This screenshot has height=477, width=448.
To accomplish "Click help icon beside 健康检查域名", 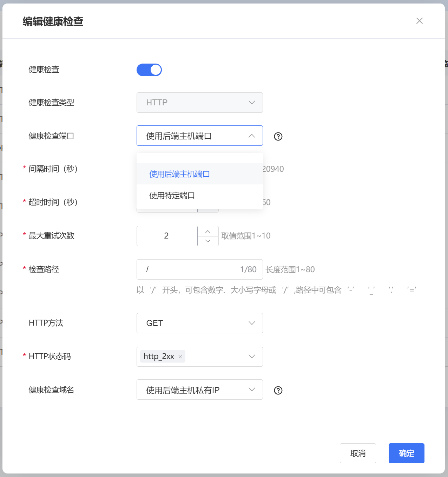I will click(278, 391).
